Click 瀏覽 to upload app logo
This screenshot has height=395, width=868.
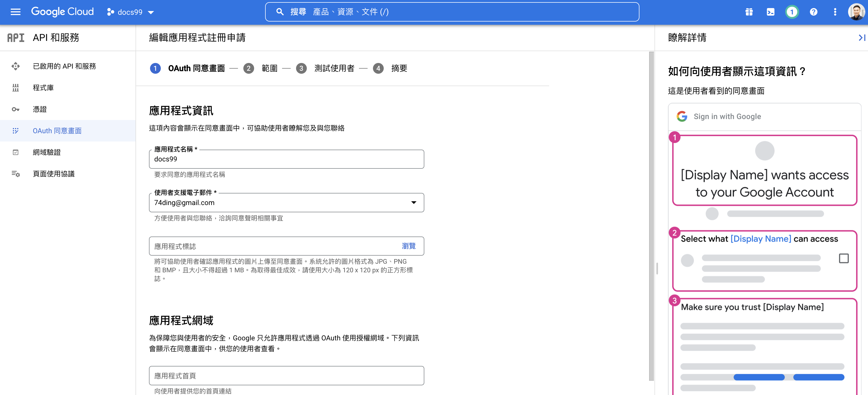(408, 246)
